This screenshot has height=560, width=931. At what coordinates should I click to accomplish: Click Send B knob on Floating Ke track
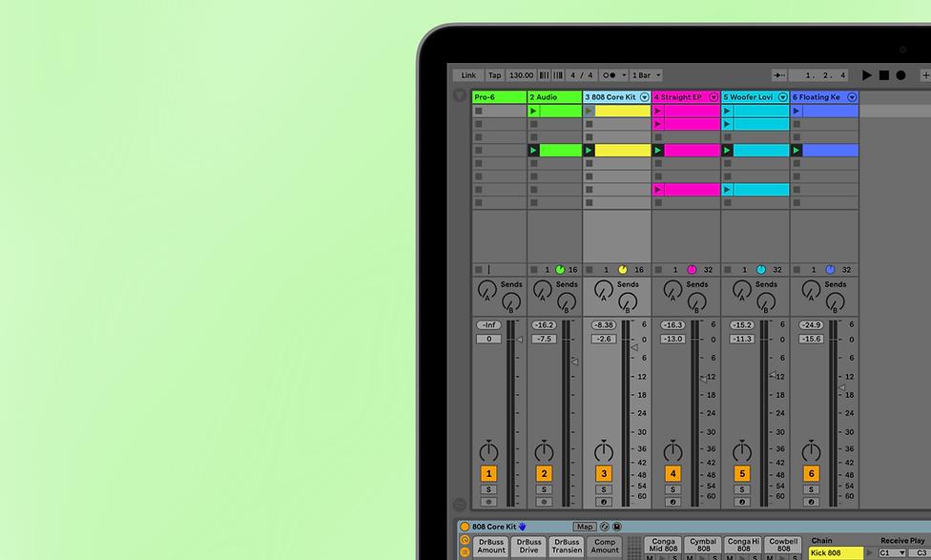click(835, 302)
